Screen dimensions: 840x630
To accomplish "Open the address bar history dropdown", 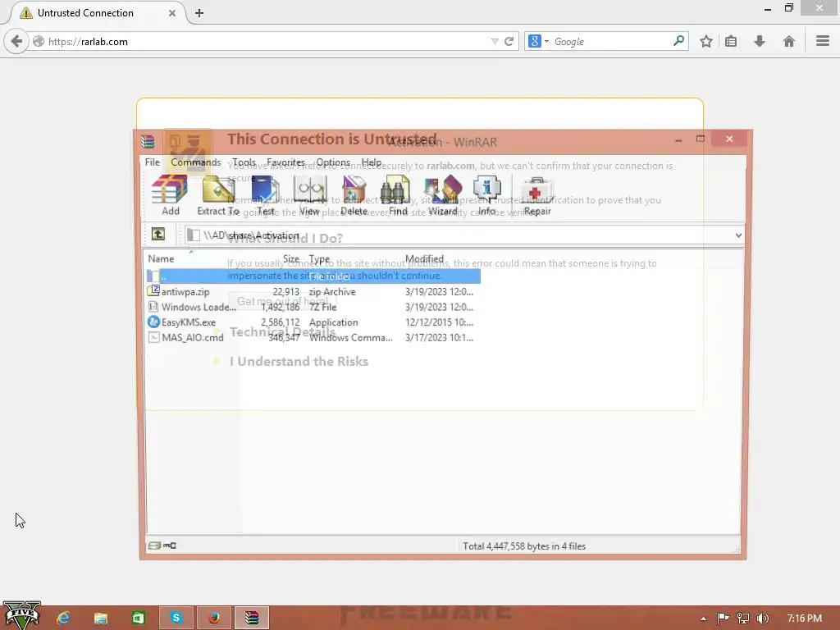I will [495, 41].
